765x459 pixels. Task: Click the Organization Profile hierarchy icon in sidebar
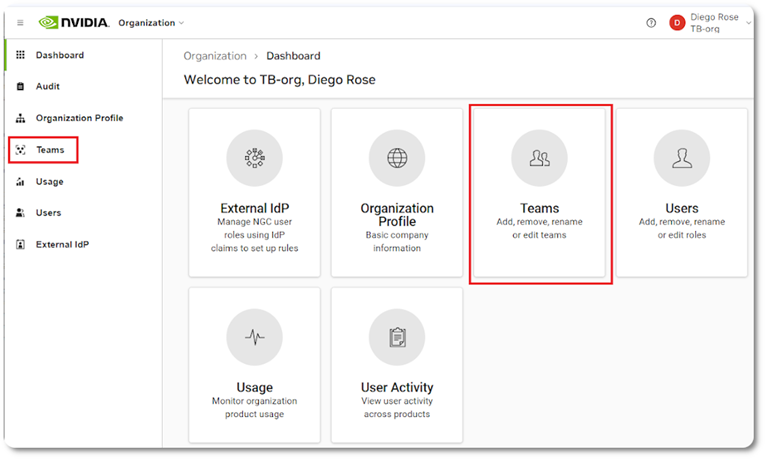(20, 118)
